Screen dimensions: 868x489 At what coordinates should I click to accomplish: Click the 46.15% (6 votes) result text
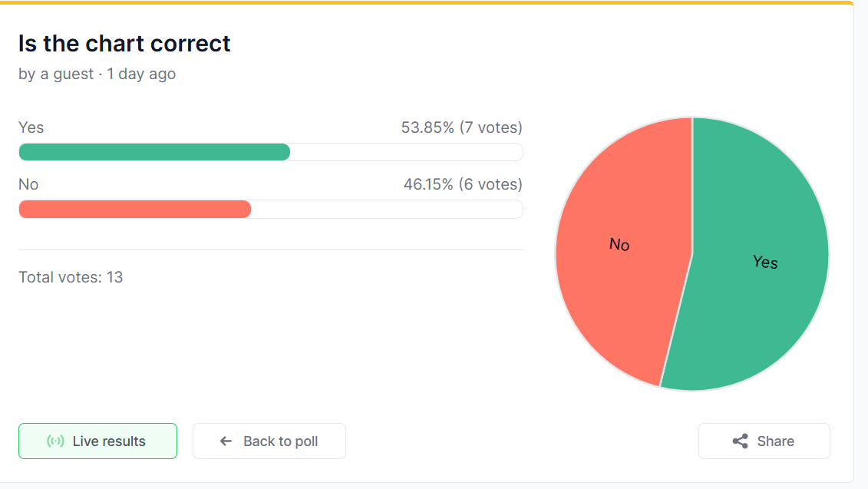[x=463, y=184]
